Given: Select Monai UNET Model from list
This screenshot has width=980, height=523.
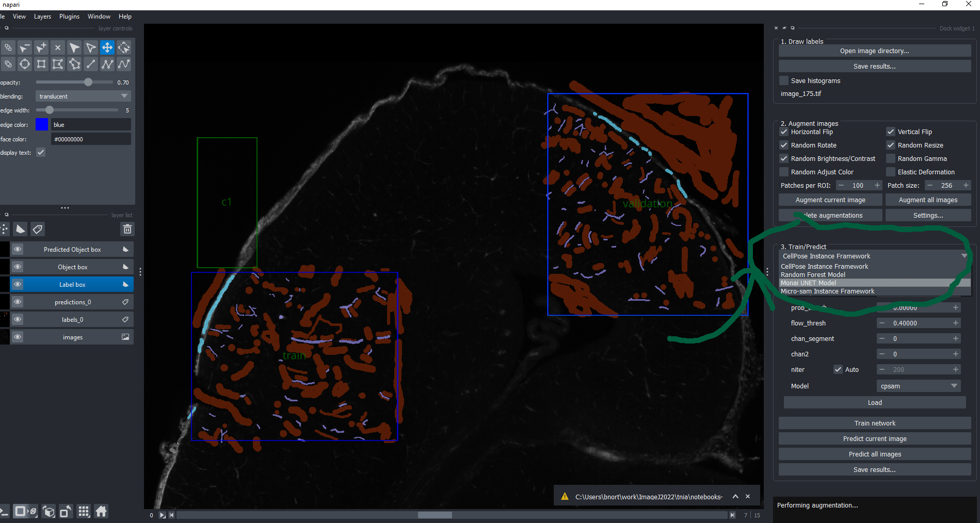Looking at the screenshot, I should point(809,283).
